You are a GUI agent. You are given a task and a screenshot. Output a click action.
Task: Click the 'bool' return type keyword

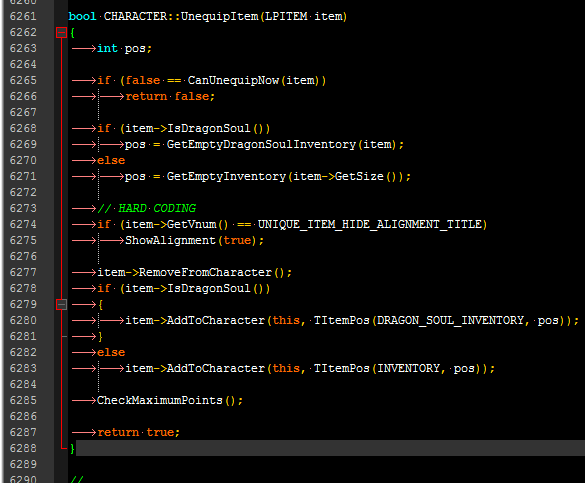(82, 16)
